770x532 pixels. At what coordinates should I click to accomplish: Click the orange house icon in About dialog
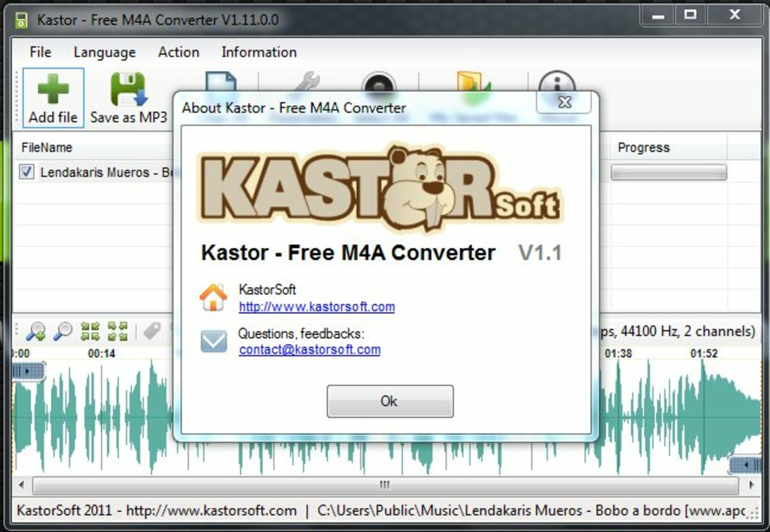[x=213, y=297]
